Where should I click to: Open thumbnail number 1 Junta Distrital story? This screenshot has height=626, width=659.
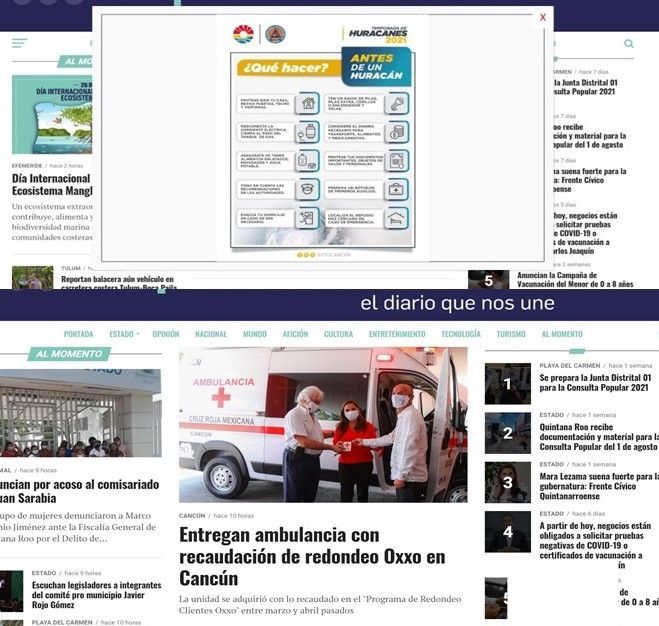pos(508,383)
